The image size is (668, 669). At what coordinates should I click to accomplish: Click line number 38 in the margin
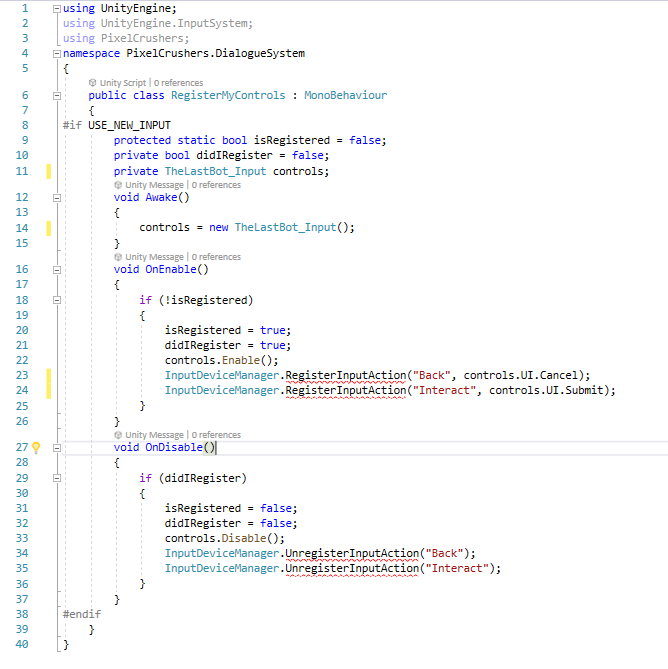click(x=22, y=614)
